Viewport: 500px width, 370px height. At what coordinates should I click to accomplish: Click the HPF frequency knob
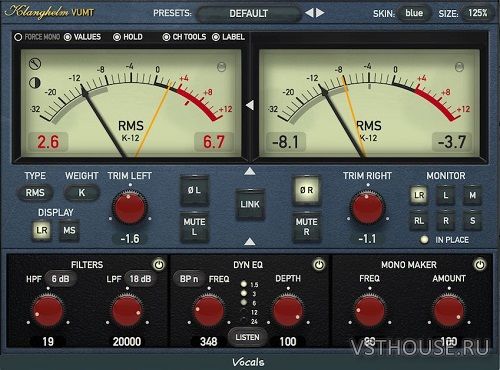click(x=48, y=311)
